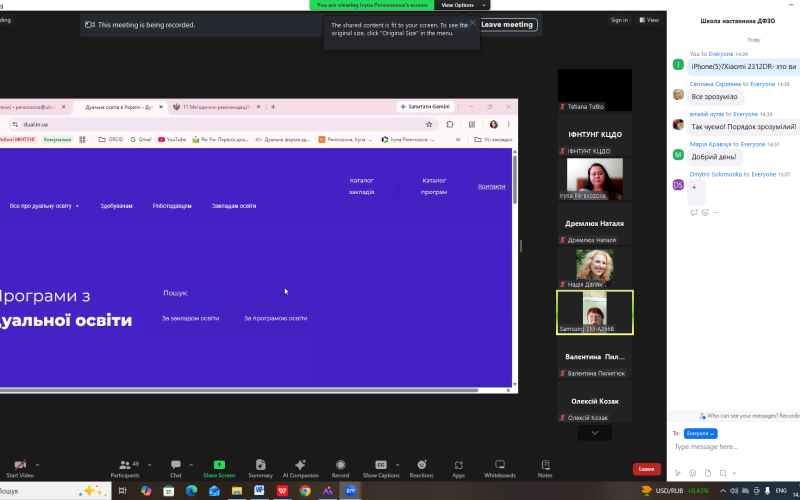The height and width of the screenshot is (500, 800).
Task: Reply to Dmytro Solomonko's message icon
Action: point(694,212)
